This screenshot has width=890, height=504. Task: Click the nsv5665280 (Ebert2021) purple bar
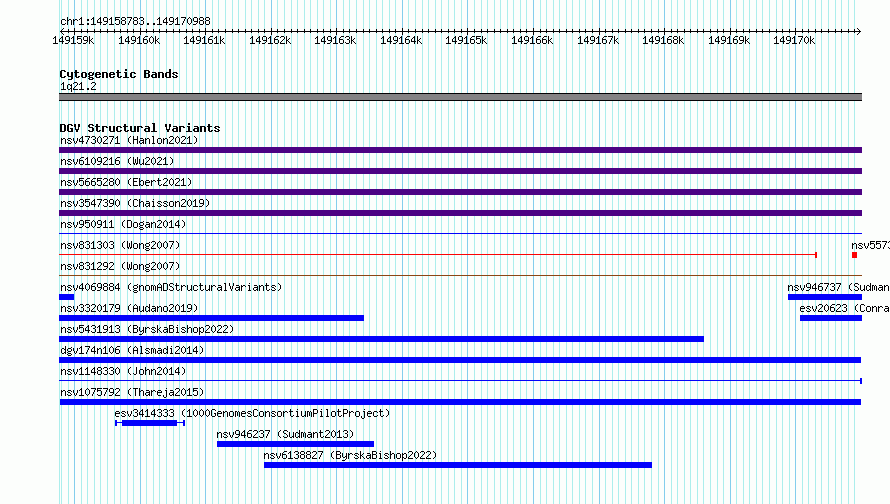click(460, 192)
